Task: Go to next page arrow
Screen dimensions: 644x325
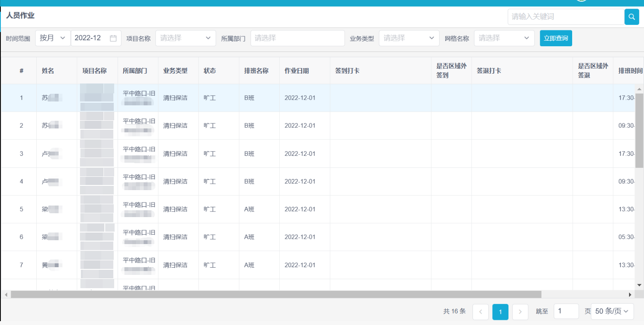Action: coord(520,312)
